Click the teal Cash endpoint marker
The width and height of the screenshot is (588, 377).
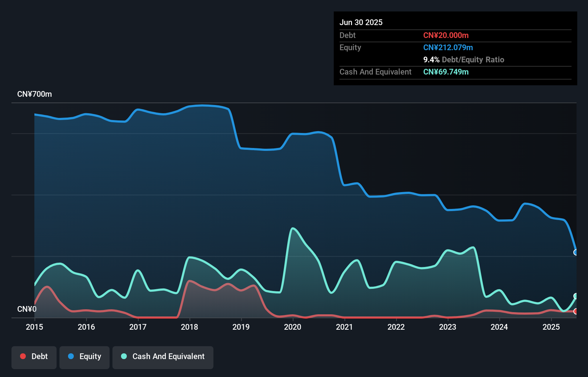(575, 296)
